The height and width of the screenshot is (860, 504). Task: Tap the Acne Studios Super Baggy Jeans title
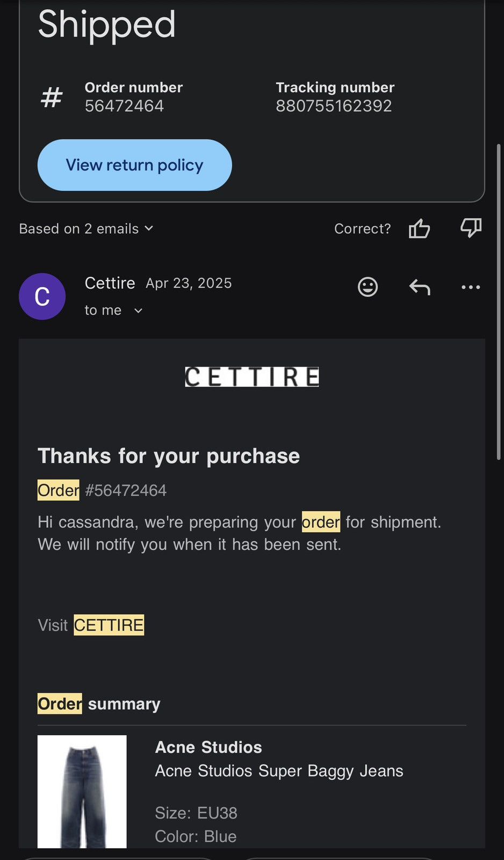coord(279,771)
